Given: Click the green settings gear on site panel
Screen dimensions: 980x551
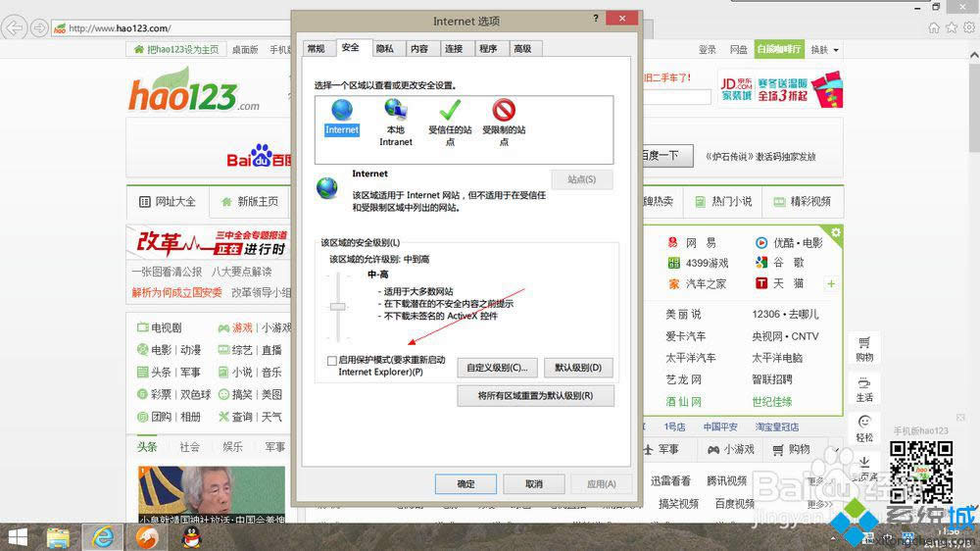Looking at the screenshot, I should pyautogui.click(x=836, y=232).
